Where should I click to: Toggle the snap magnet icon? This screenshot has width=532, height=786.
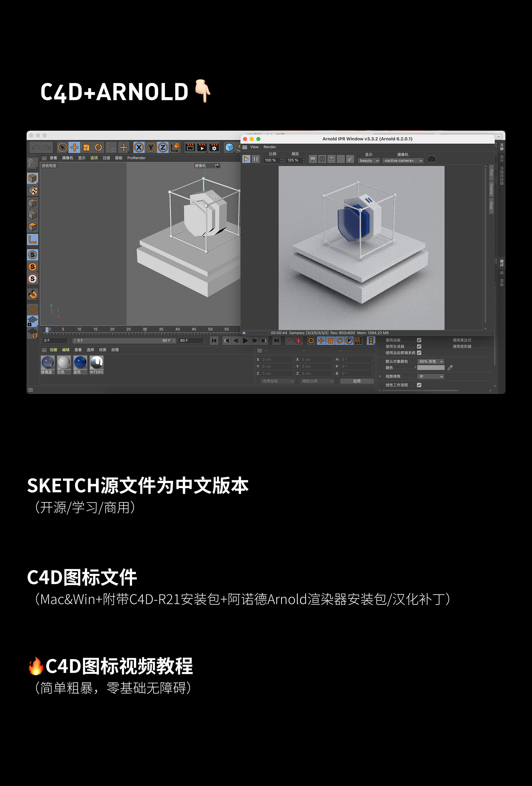[33, 294]
